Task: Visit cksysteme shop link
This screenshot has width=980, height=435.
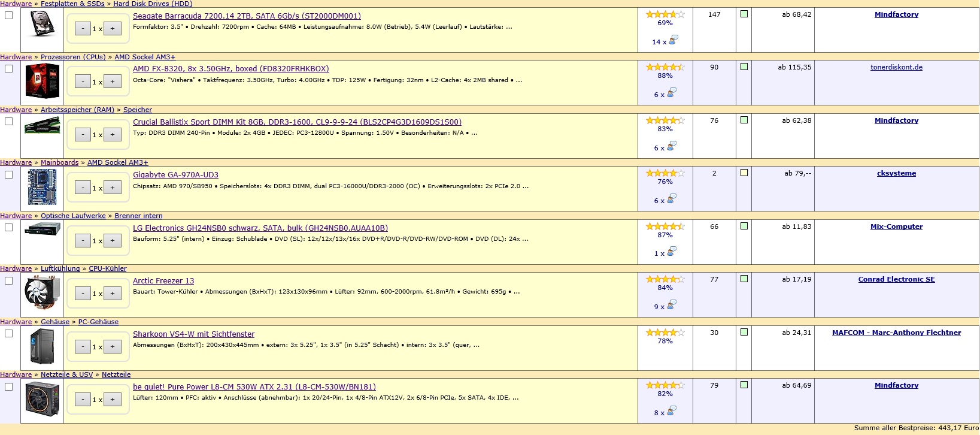Action: click(x=896, y=173)
